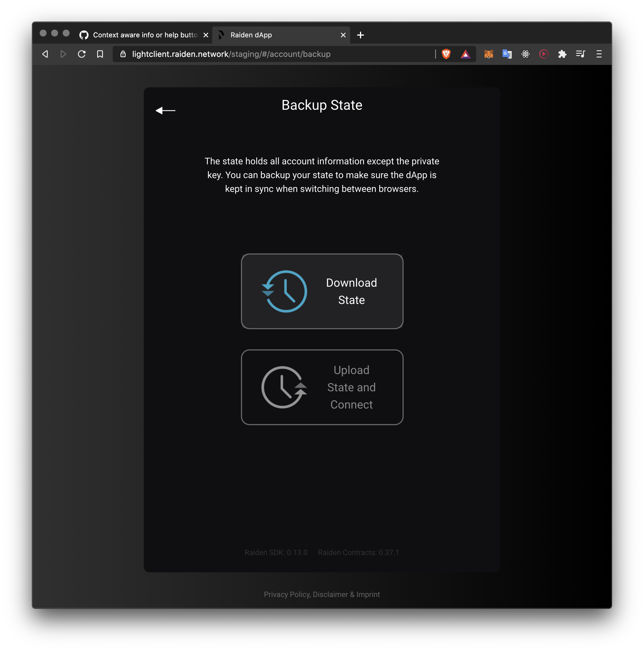644x651 pixels.
Task: Click the red close window dot
Action: [x=43, y=33]
